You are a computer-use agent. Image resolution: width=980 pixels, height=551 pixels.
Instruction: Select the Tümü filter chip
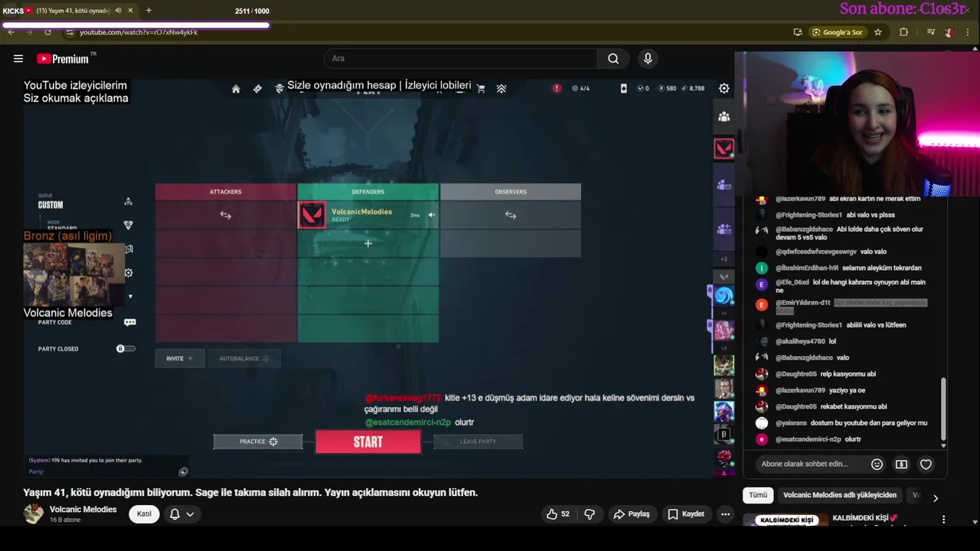pyautogui.click(x=758, y=495)
